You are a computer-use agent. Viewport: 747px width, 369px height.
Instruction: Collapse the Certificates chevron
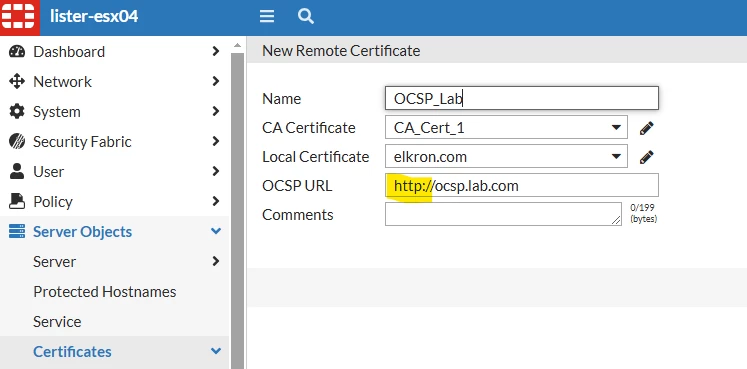click(216, 351)
